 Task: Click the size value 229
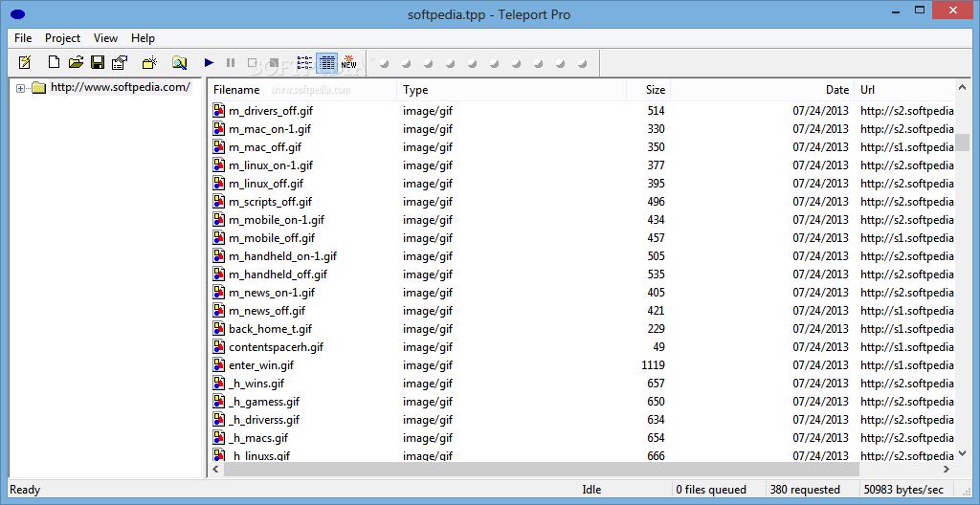click(657, 329)
